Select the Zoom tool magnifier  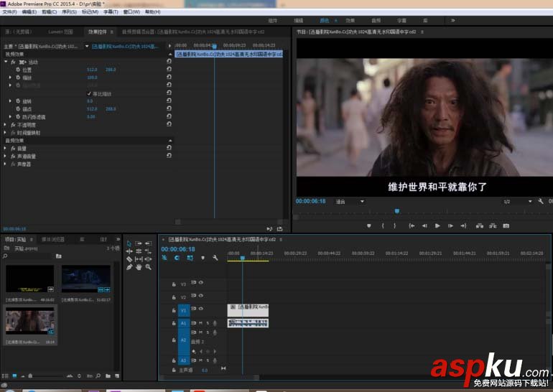coord(149,267)
